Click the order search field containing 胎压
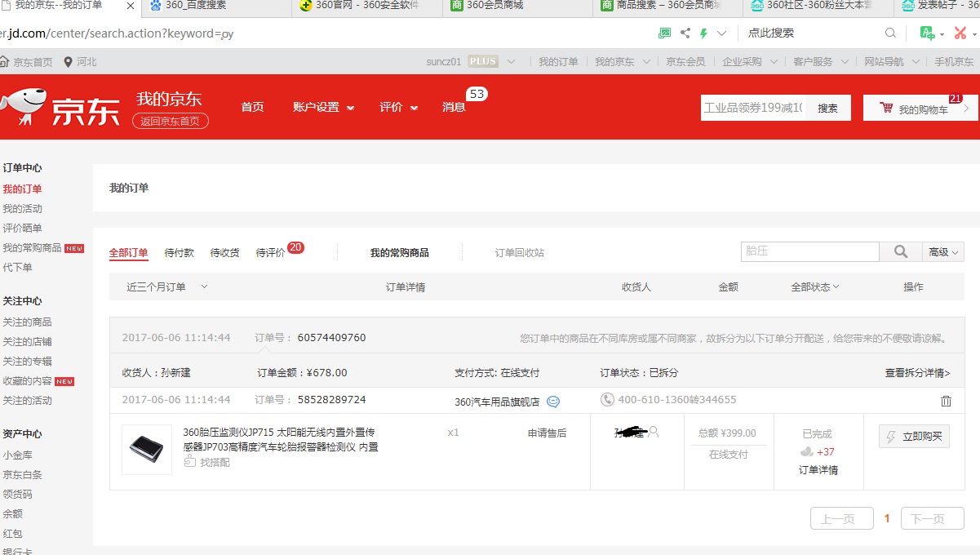Screen dimensions: 980x555 (x=810, y=252)
